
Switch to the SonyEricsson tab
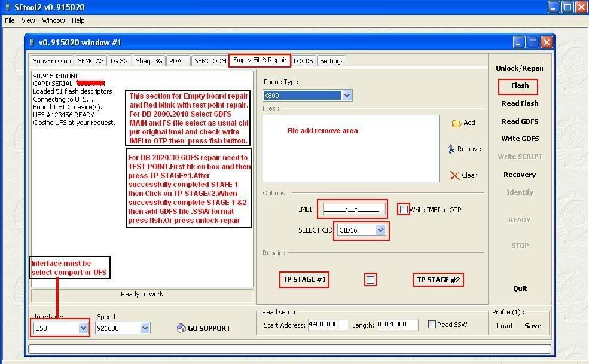[52, 61]
